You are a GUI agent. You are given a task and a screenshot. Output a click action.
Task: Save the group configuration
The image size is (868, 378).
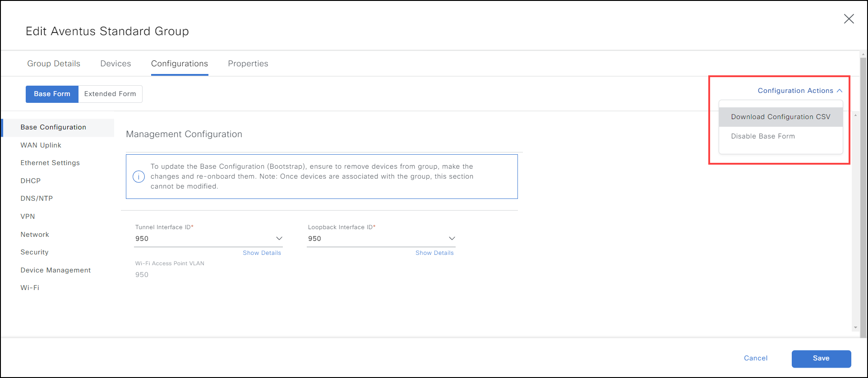click(x=821, y=359)
